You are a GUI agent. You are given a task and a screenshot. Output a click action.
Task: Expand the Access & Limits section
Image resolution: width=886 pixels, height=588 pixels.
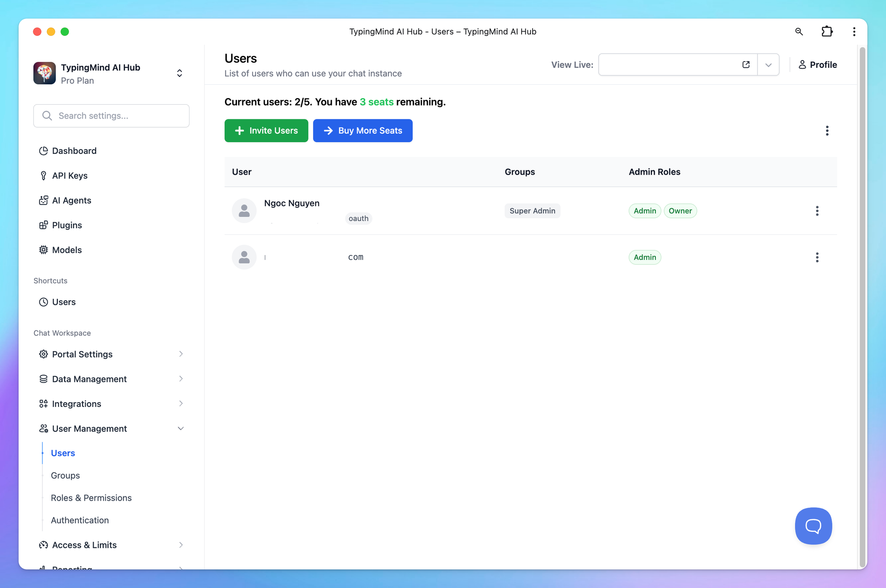[181, 545]
